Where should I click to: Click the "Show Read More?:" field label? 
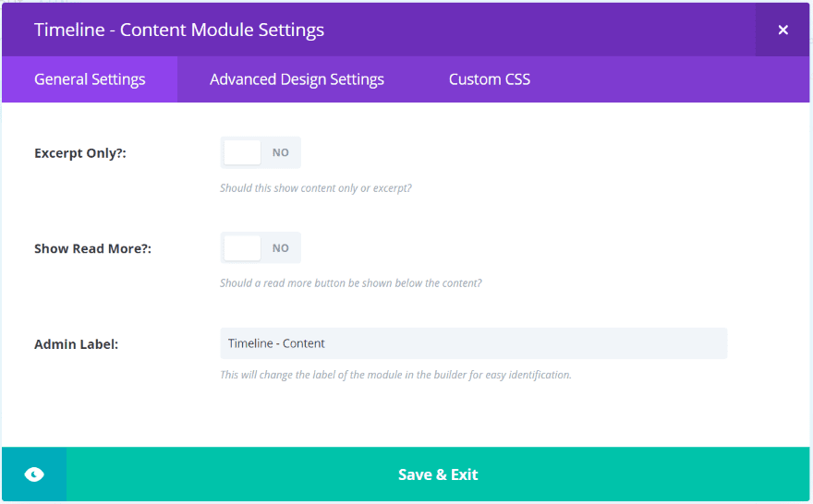(x=92, y=248)
